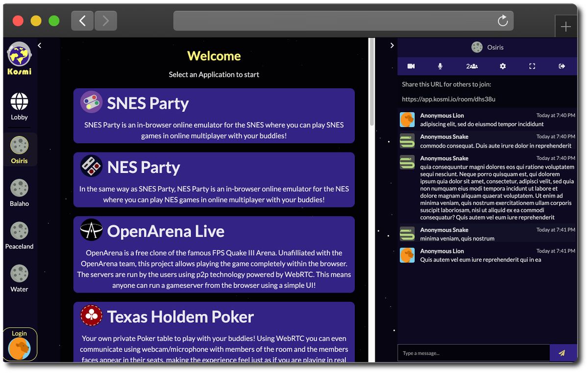The image size is (588, 373).
Task: Click the Texas Holdem Poker club icon
Action: (x=91, y=315)
